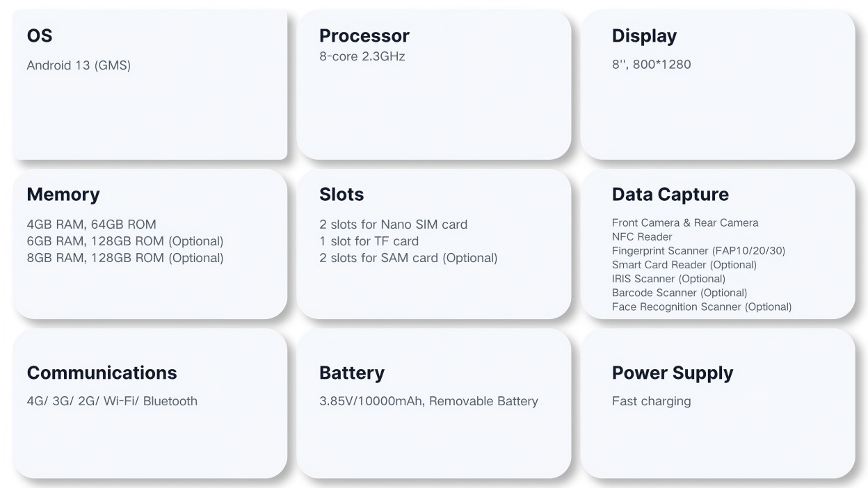Select the 2 slots for SAM card line

click(408, 258)
